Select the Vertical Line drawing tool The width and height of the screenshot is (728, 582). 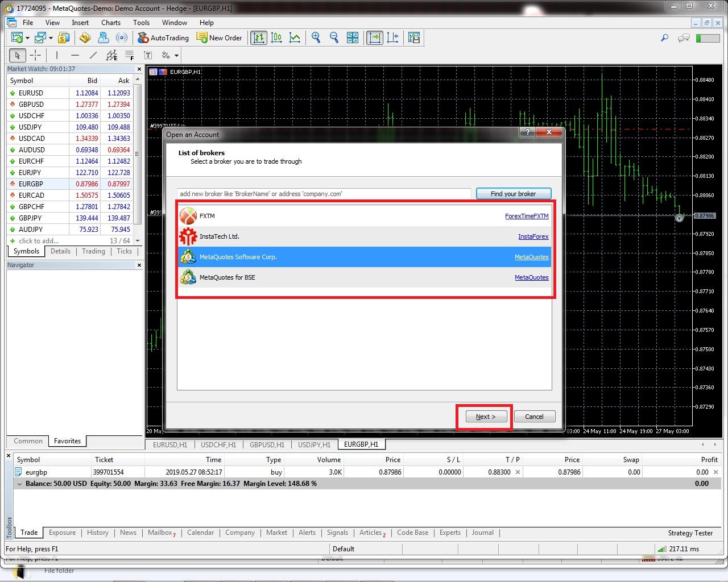[56, 55]
